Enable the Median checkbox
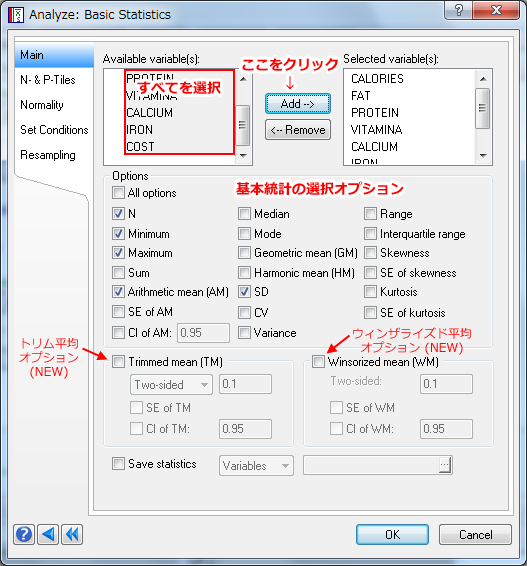This screenshot has height=566, width=527. [x=244, y=214]
